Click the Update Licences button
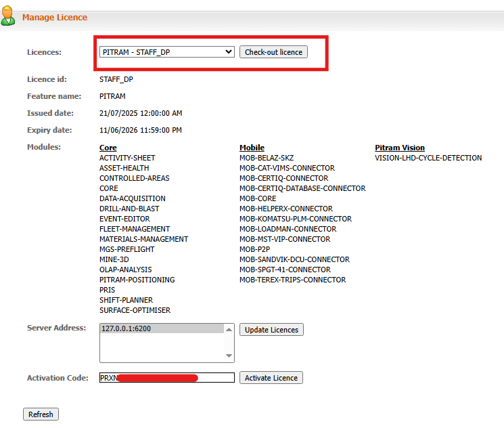504x428 pixels. (x=271, y=330)
